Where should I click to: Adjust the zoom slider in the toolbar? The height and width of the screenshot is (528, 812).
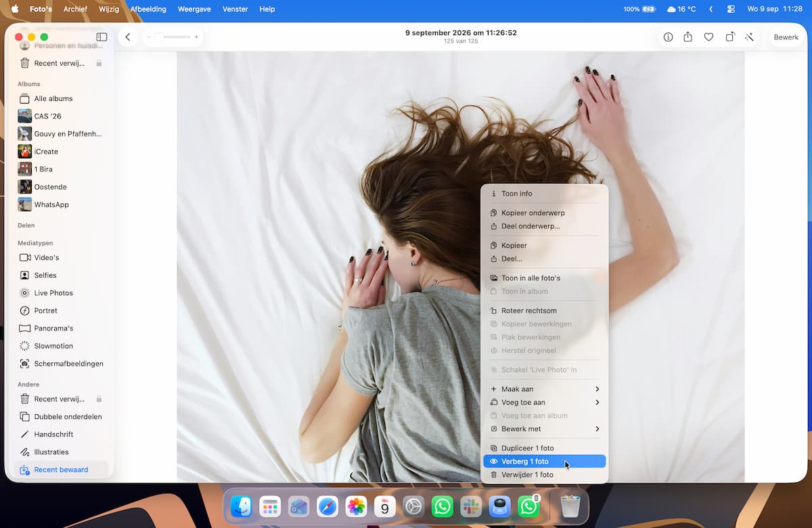pyautogui.click(x=173, y=37)
